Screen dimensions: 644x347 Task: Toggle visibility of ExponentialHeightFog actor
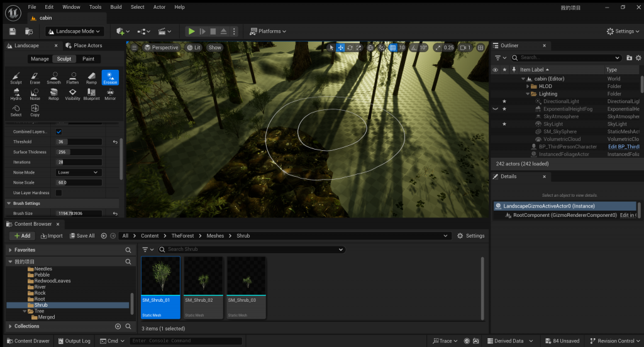point(495,109)
